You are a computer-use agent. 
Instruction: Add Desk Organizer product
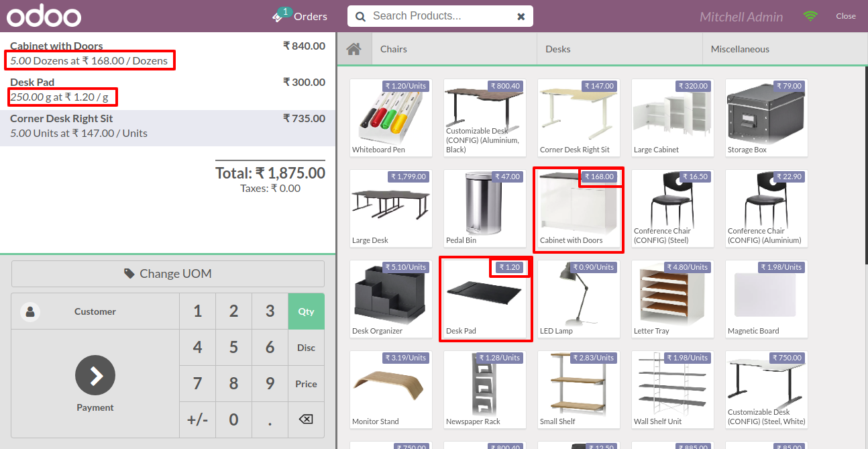[x=391, y=299]
